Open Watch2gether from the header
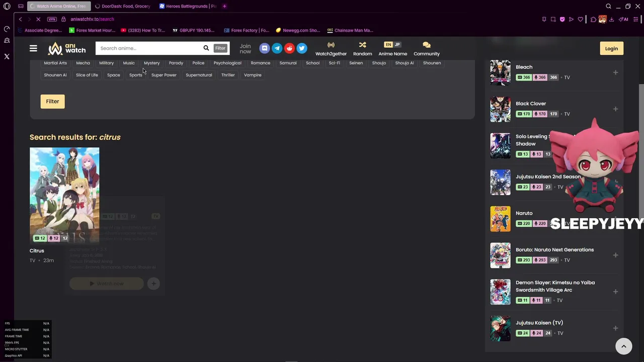Viewport: 644px width, 362px height. click(331, 49)
